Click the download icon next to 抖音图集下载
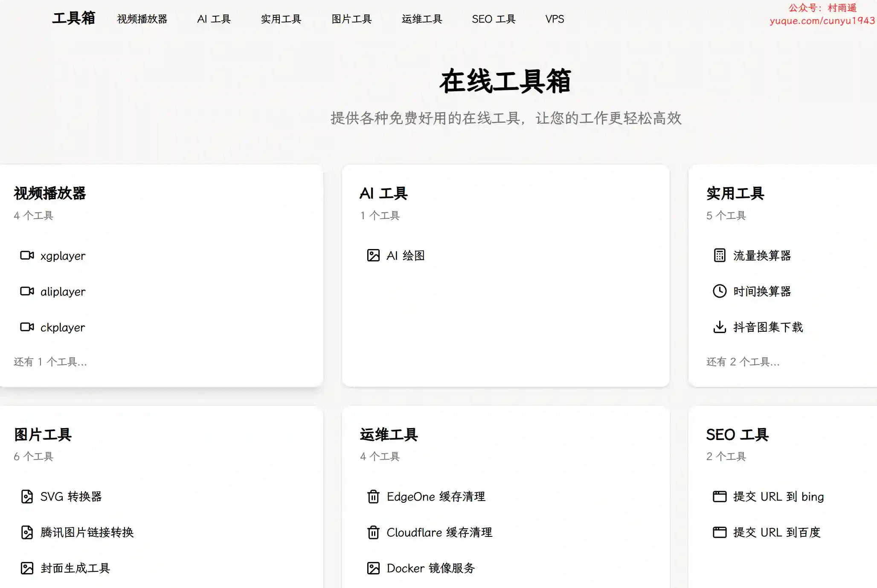This screenshot has width=877, height=588. [720, 327]
